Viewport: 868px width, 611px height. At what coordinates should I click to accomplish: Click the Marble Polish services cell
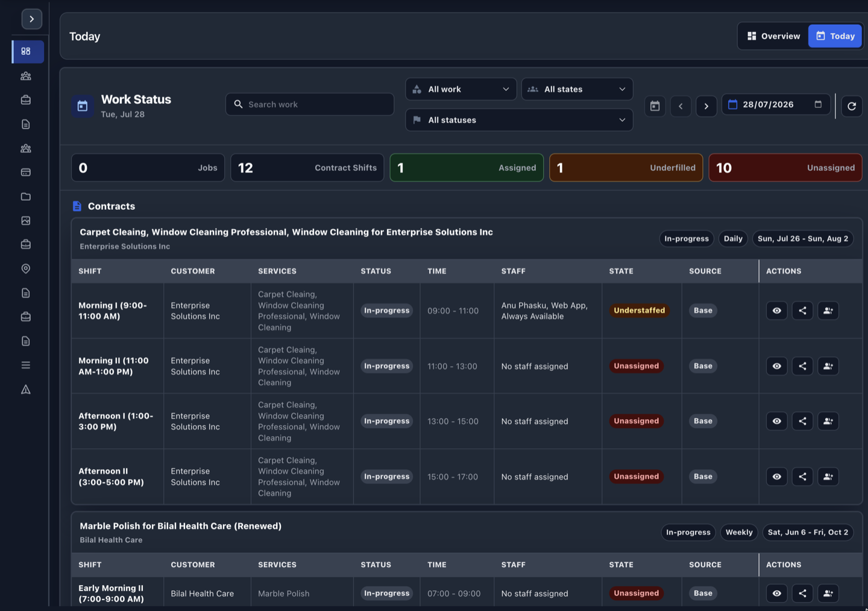(x=302, y=594)
